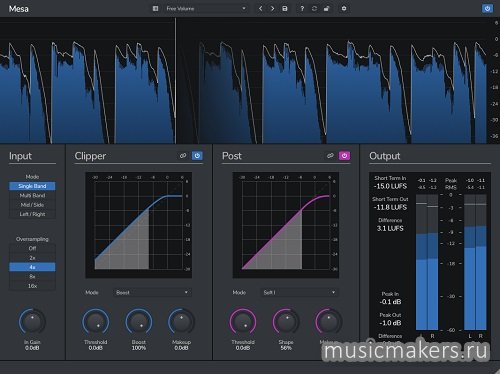Click the Boost 100% value

139,348
